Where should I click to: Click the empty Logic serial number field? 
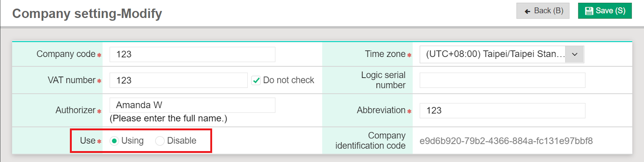502,80
